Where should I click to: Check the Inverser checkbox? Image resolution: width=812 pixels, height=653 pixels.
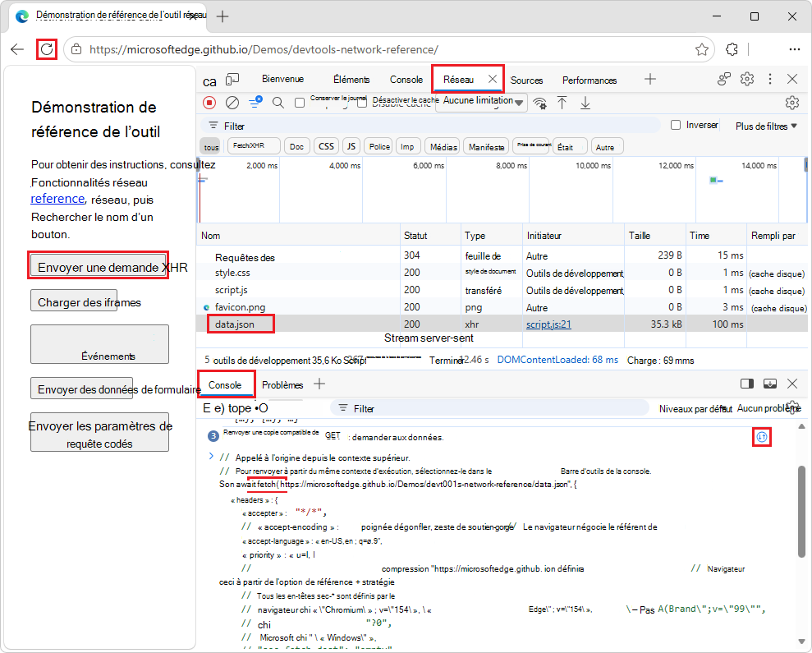(x=675, y=125)
